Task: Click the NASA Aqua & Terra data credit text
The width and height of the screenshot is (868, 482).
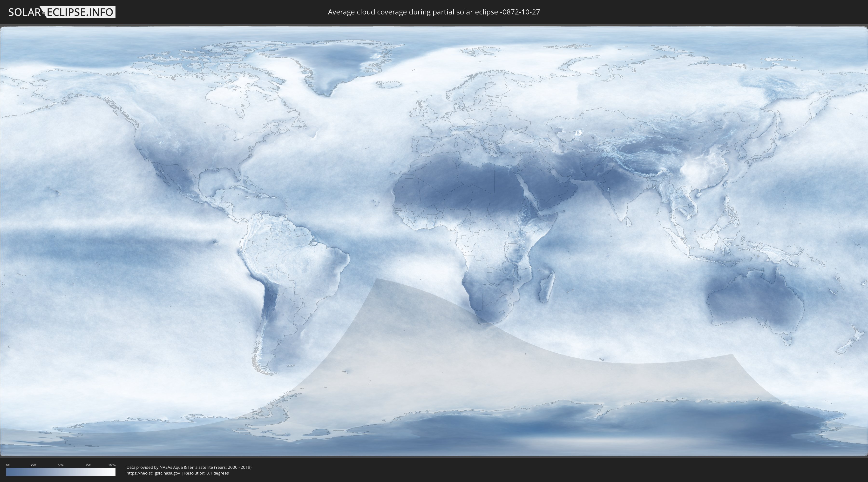Action: (189, 467)
